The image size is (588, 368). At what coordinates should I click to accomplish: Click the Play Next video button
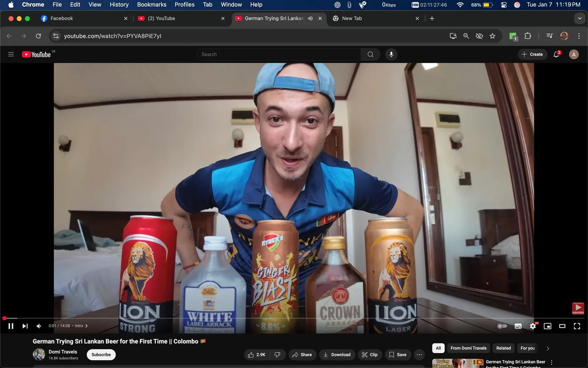25,326
